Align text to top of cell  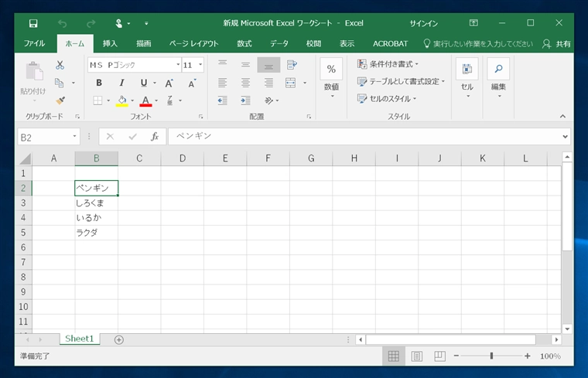223,65
